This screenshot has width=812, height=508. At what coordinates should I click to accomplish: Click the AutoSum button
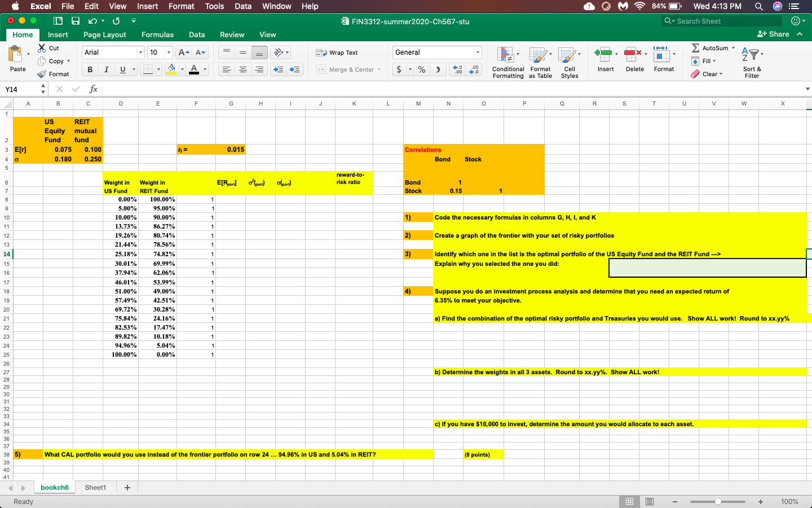(x=709, y=48)
